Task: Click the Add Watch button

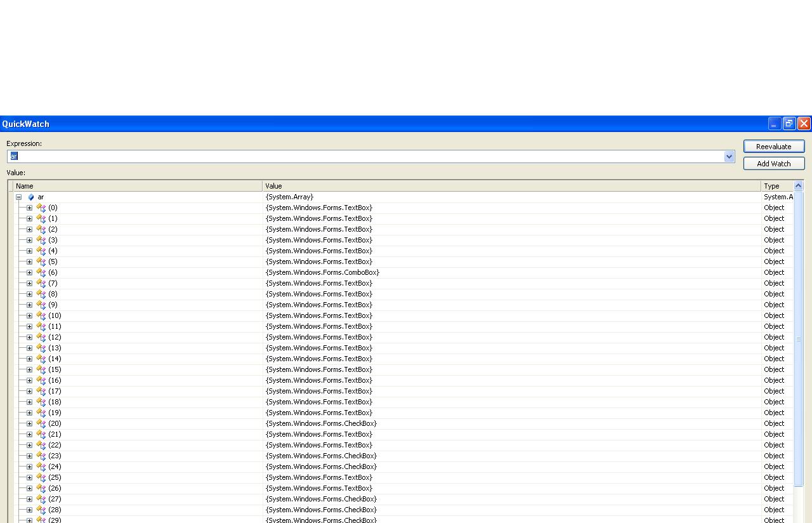Action: [x=774, y=164]
